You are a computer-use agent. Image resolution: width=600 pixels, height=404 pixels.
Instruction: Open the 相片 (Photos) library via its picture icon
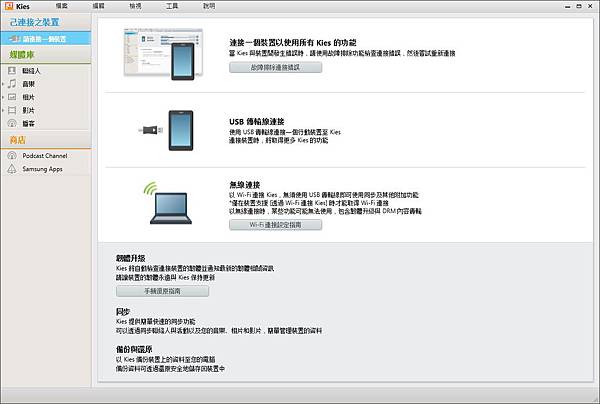12,97
